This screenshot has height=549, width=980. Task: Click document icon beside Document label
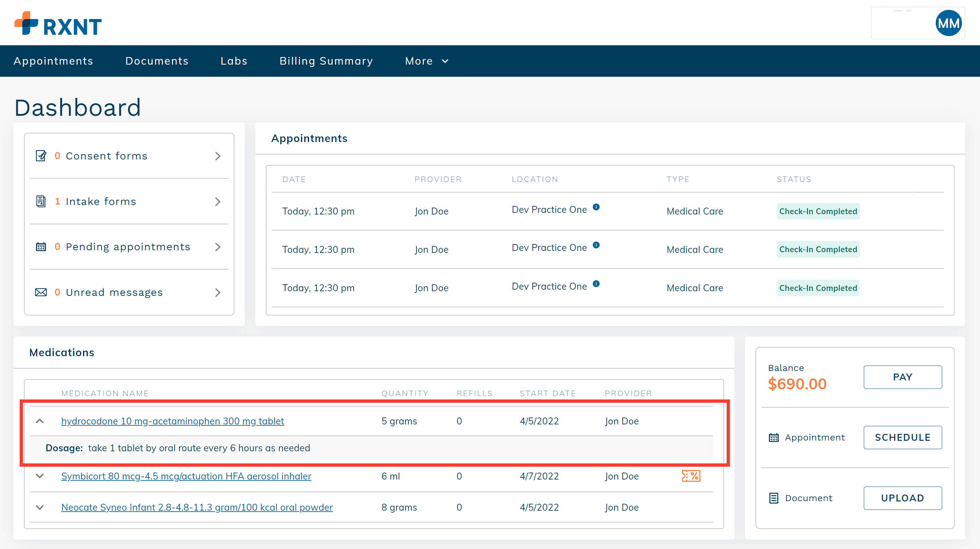pos(774,498)
